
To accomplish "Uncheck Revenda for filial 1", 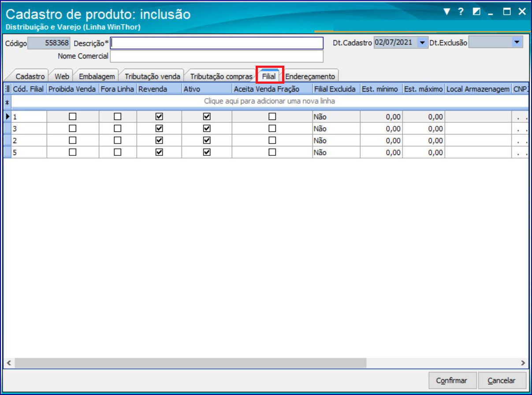I will coord(160,117).
